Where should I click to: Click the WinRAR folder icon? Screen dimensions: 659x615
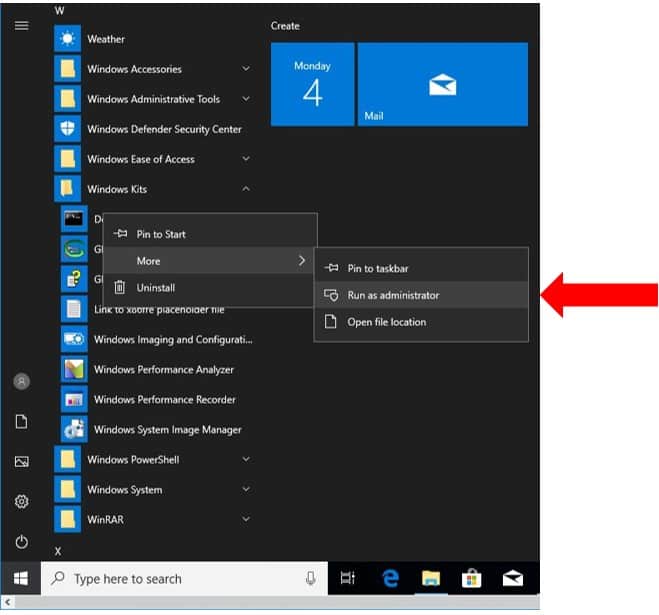click(67, 519)
